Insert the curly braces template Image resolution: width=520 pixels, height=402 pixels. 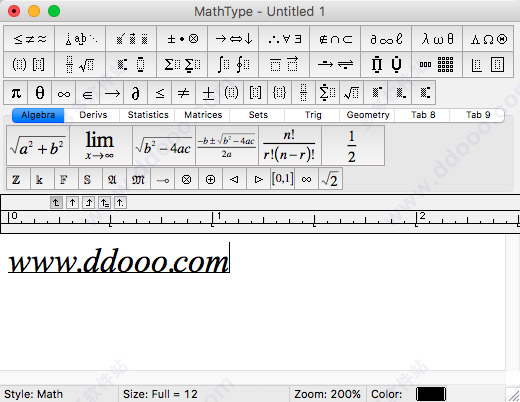pos(279,93)
